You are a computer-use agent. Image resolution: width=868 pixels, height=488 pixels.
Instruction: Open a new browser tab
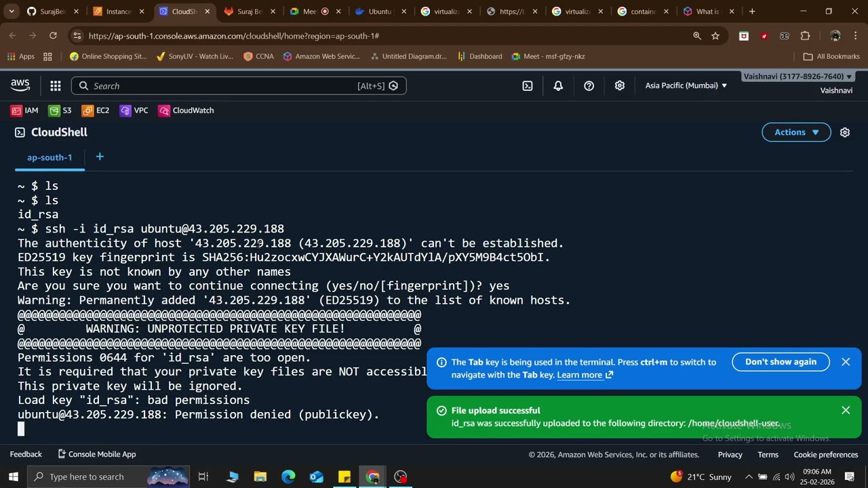[x=752, y=12]
